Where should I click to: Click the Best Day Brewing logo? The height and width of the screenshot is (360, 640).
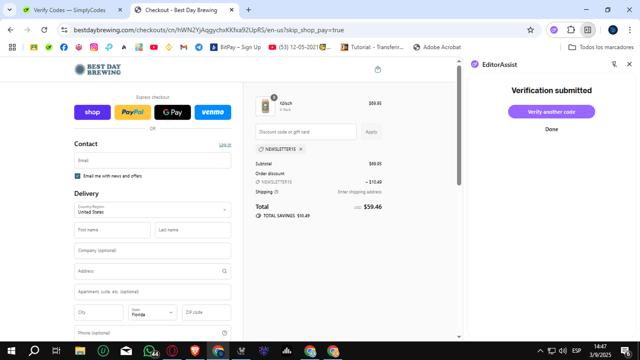coord(98,69)
